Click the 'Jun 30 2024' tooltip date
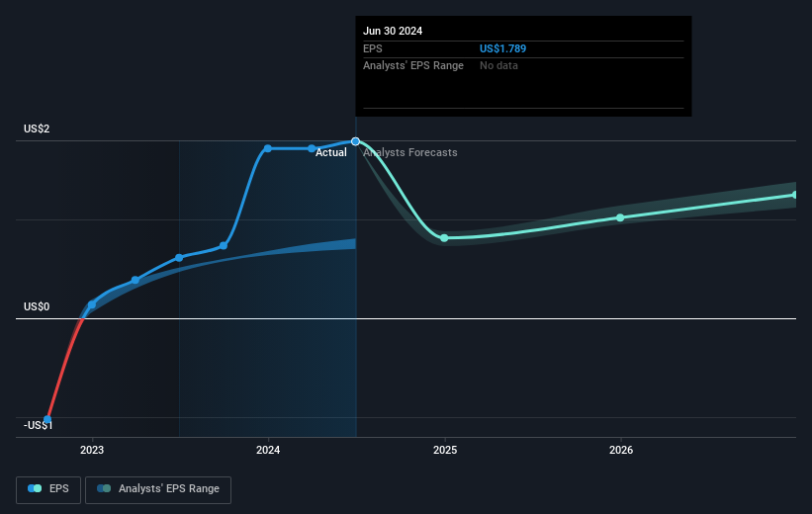The image size is (812, 514). tap(393, 31)
